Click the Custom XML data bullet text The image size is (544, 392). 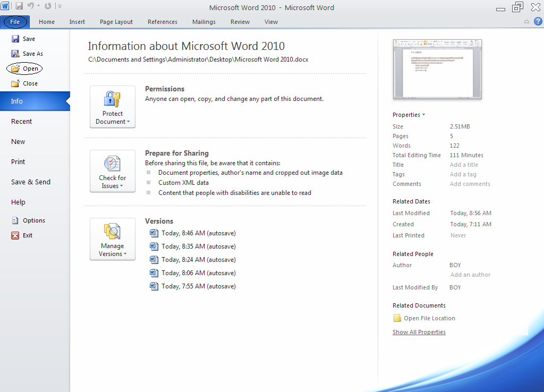tap(183, 183)
